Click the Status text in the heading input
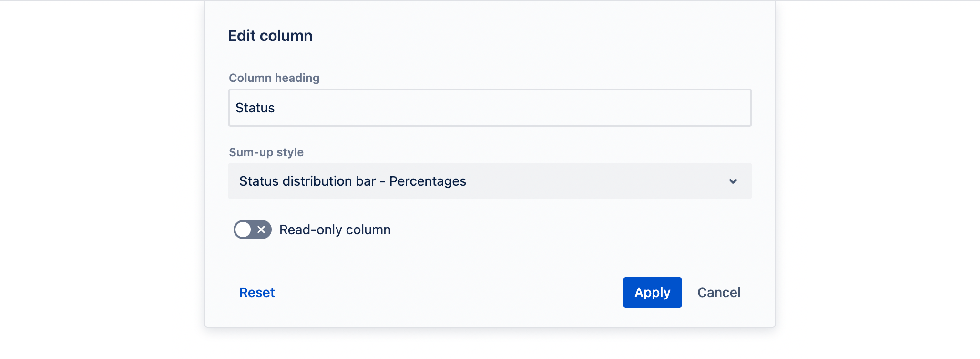Image resolution: width=980 pixels, height=359 pixels. [255, 108]
